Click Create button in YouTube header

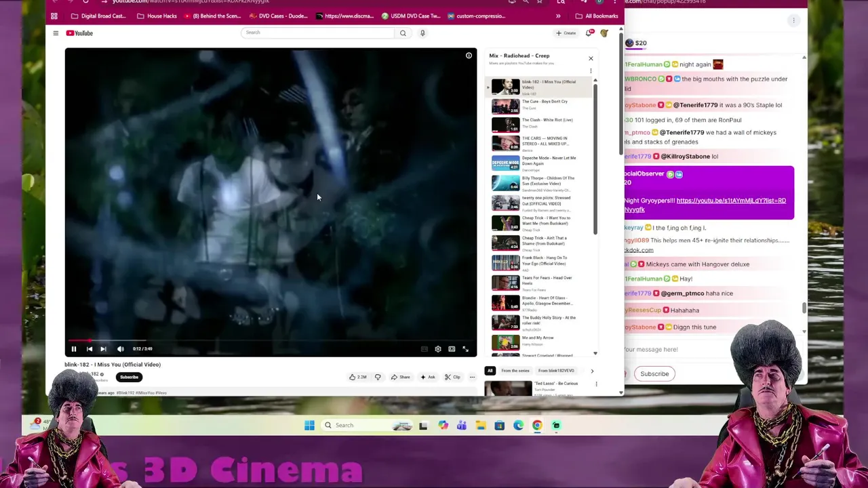tap(566, 33)
